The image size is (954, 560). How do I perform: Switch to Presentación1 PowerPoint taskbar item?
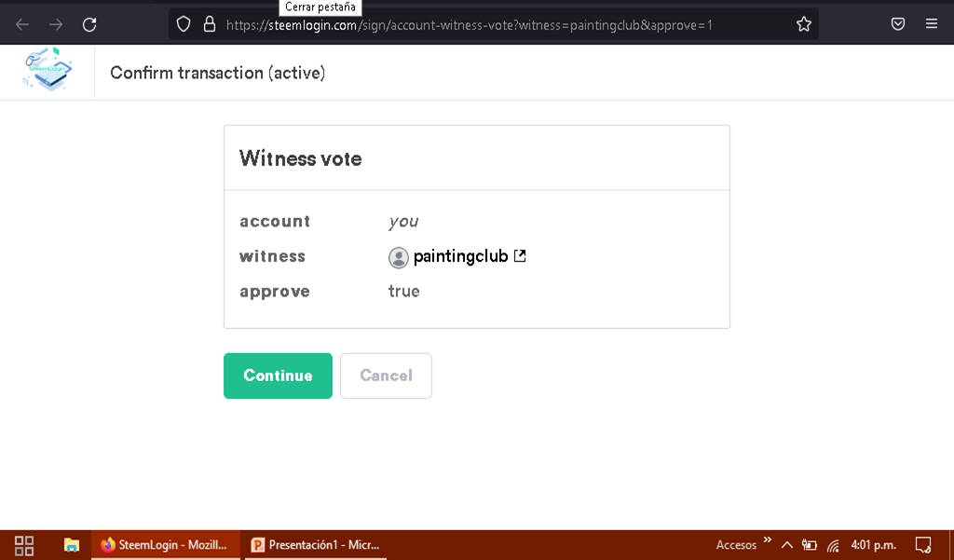point(316,545)
